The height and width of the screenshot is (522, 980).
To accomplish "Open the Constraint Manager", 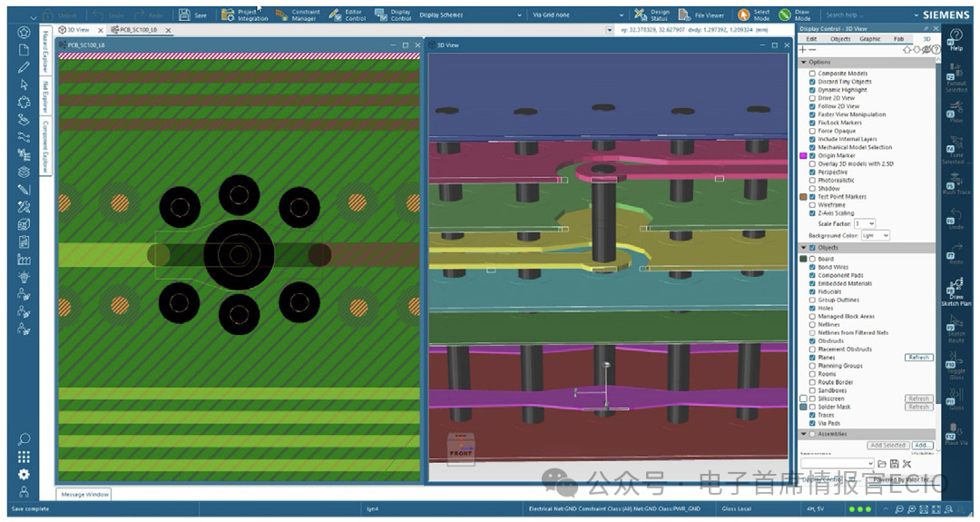I will tap(298, 15).
